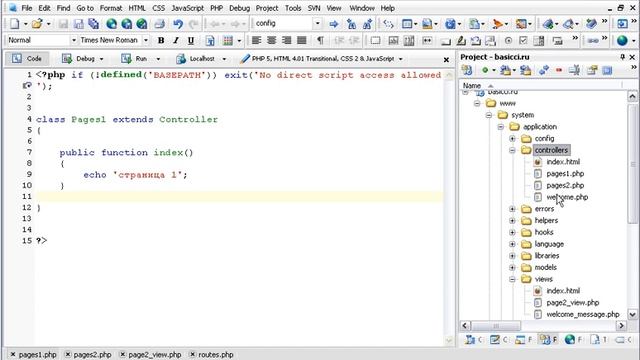This screenshot has height=360, width=640.
Task: Open the Normal paragraph style dropdown
Action: click(x=74, y=40)
